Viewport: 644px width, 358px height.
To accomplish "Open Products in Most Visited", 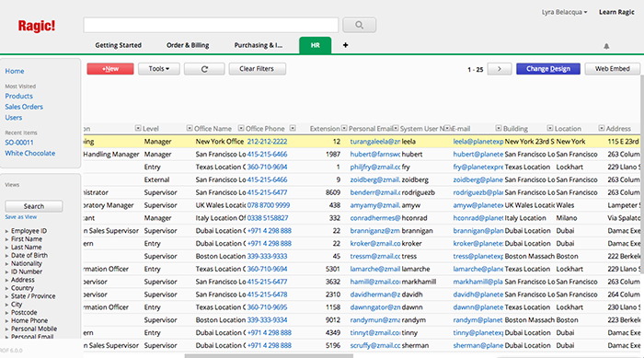I will click(19, 97).
